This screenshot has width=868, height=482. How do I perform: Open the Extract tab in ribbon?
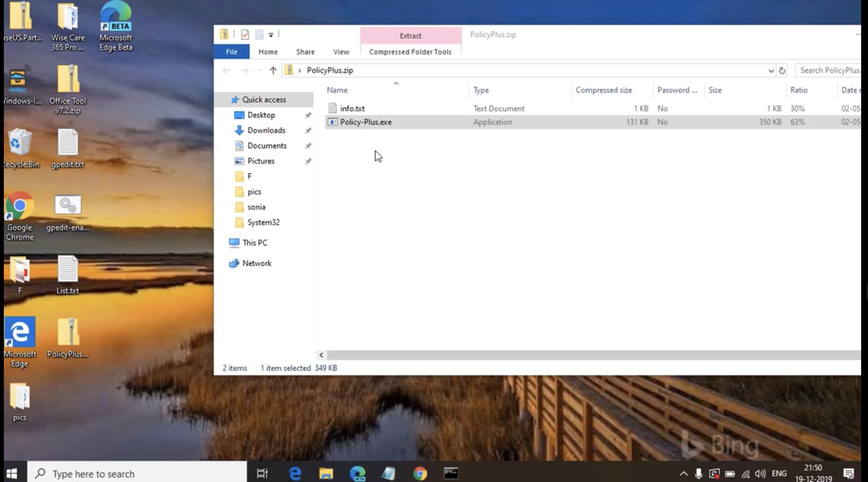410,36
